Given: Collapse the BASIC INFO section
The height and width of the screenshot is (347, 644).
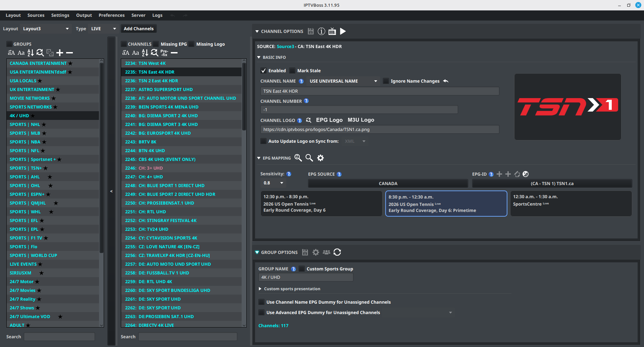Looking at the screenshot, I should tap(259, 57).
